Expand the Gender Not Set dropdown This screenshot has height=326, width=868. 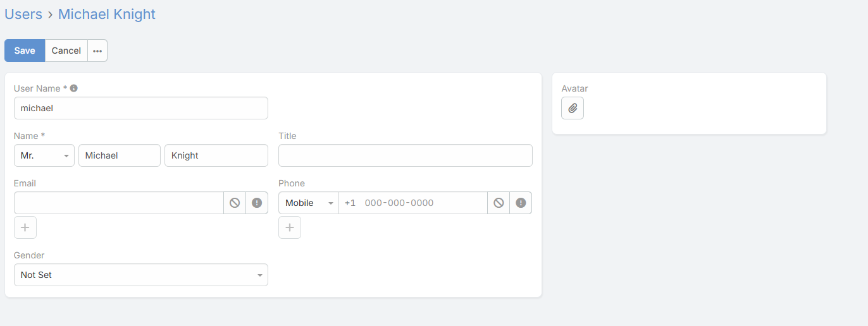tap(140, 275)
